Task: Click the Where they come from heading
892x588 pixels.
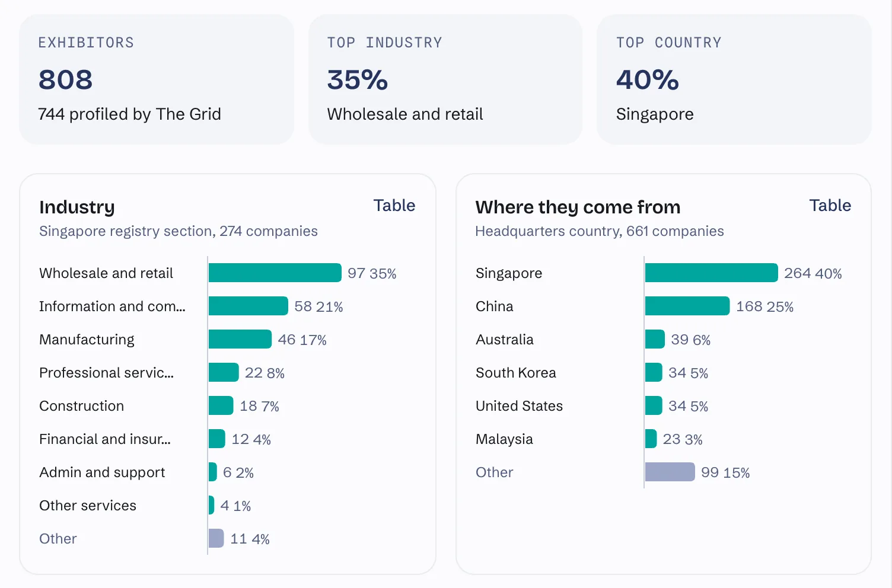Action: [578, 207]
